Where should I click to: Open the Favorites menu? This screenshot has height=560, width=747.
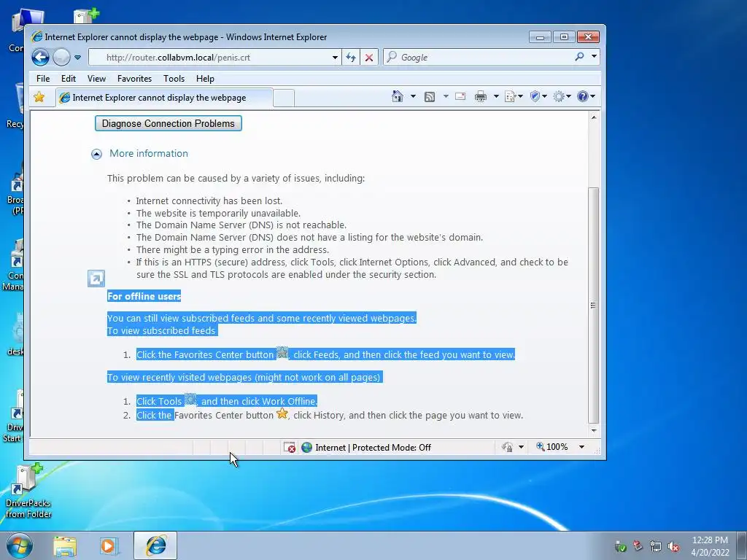click(134, 79)
